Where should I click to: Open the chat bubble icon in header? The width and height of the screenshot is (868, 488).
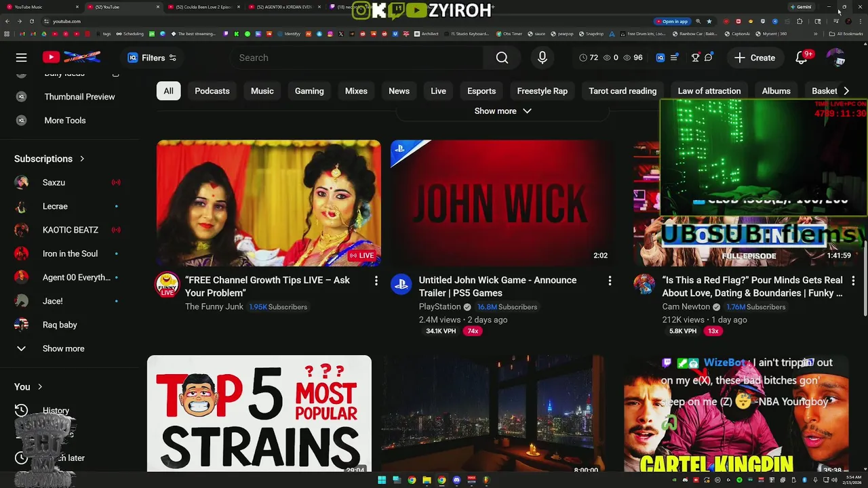709,58
